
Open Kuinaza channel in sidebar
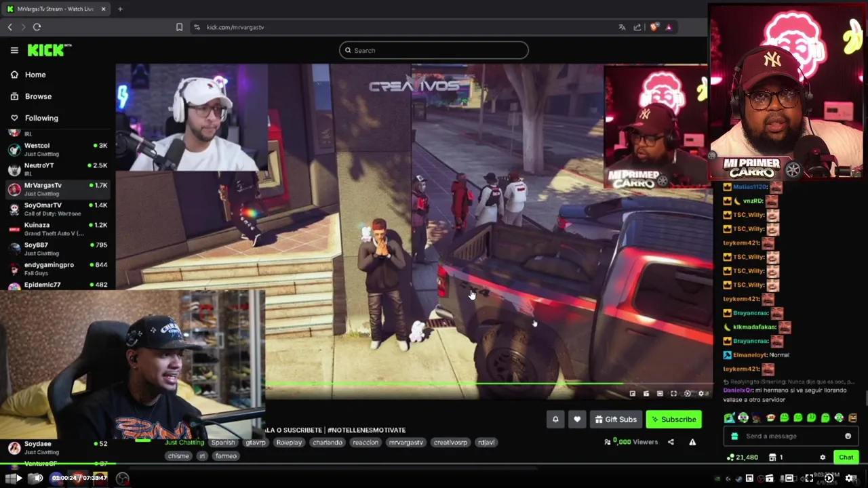coord(58,228)
